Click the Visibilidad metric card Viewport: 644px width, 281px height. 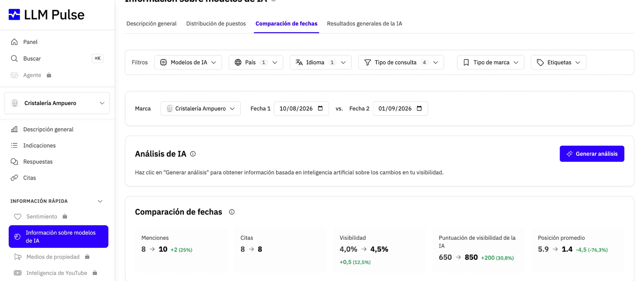coord(380,249)
